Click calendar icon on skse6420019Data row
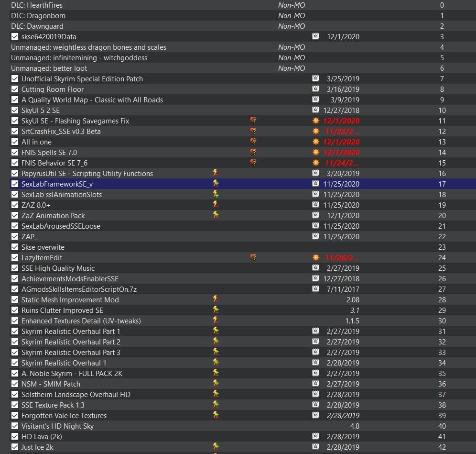476x454 pixels. pos(316,36)
